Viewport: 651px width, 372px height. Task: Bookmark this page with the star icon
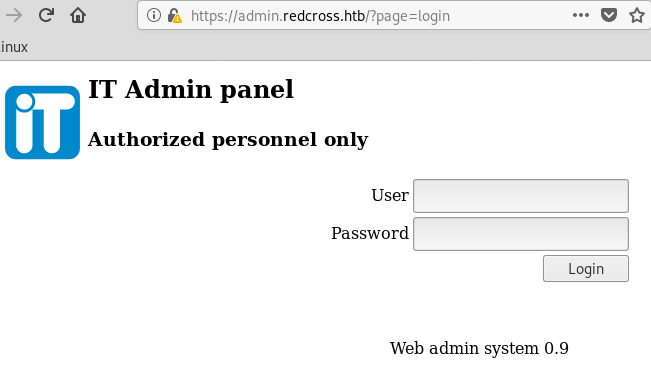(x=636, y=16)
